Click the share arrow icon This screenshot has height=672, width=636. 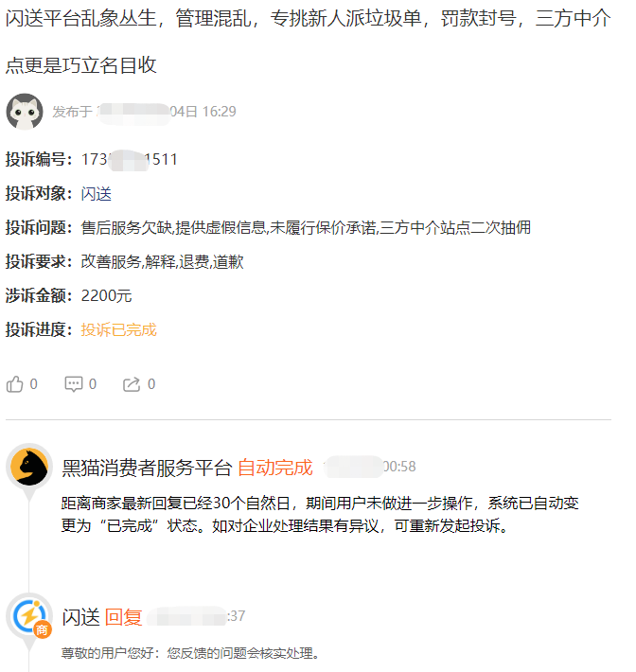click(x=132, y=384)
